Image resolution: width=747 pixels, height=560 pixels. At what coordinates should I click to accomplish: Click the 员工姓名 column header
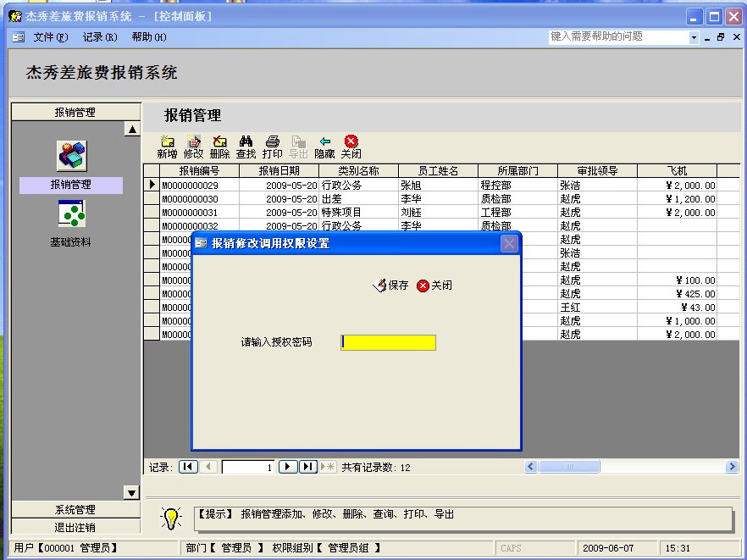[439, 170]
